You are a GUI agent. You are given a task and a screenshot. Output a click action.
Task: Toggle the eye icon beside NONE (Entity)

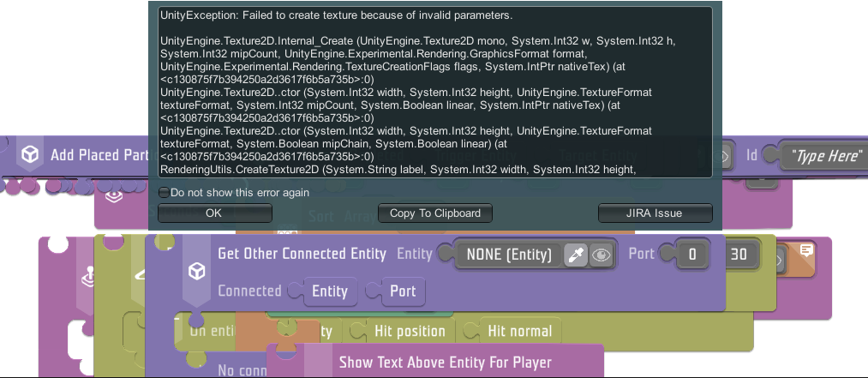coord(602,255)
